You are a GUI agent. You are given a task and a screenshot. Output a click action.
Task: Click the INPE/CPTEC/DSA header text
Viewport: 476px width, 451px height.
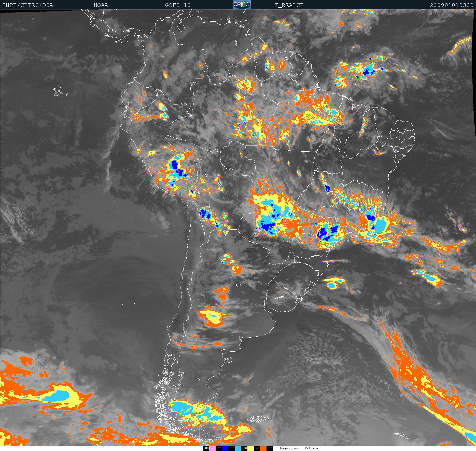[28, 5]
